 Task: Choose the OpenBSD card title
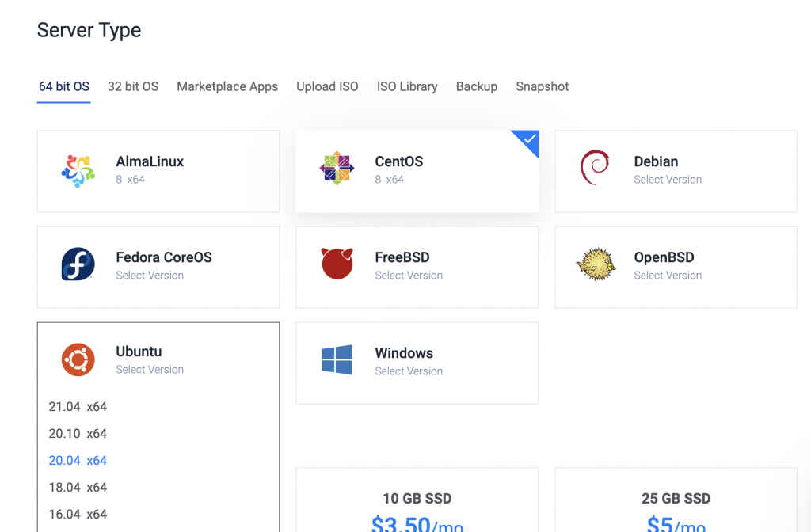664,257
